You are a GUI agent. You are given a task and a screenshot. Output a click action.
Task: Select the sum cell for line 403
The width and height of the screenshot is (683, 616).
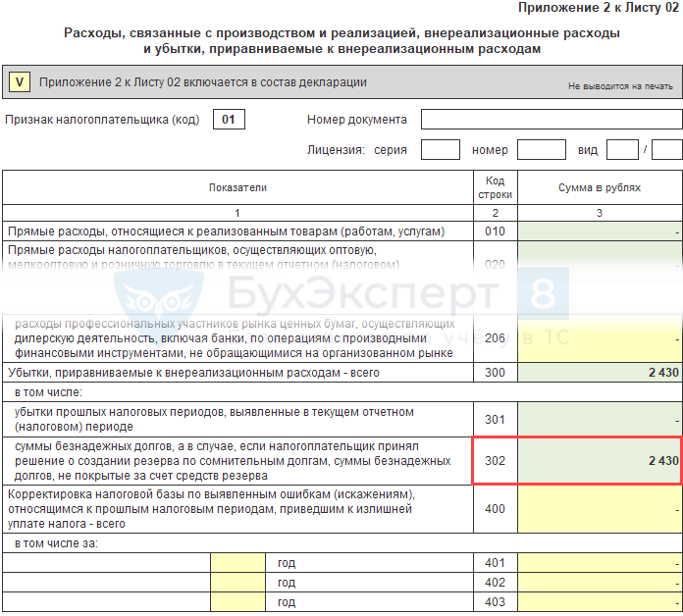tap(600, 602)
